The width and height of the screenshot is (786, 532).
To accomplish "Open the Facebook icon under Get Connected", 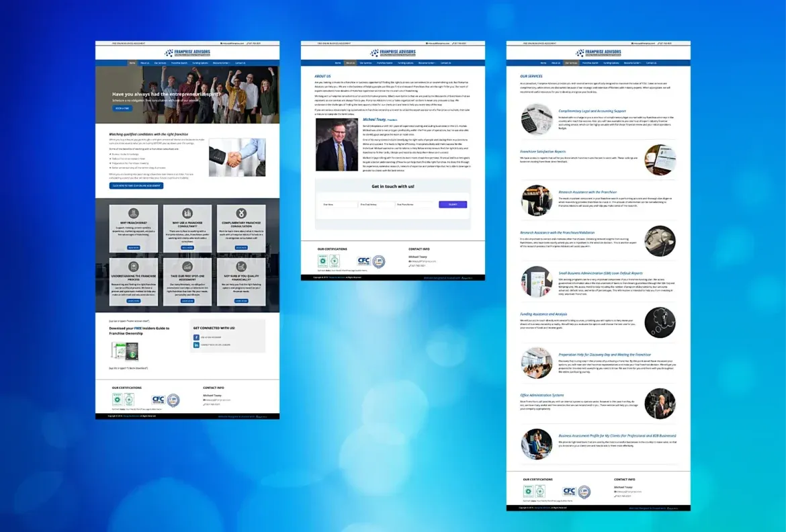I will tap(198, 337).
